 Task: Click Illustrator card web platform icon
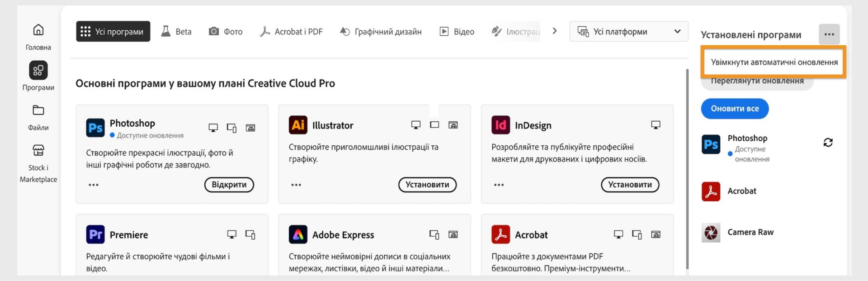(453, 125)
